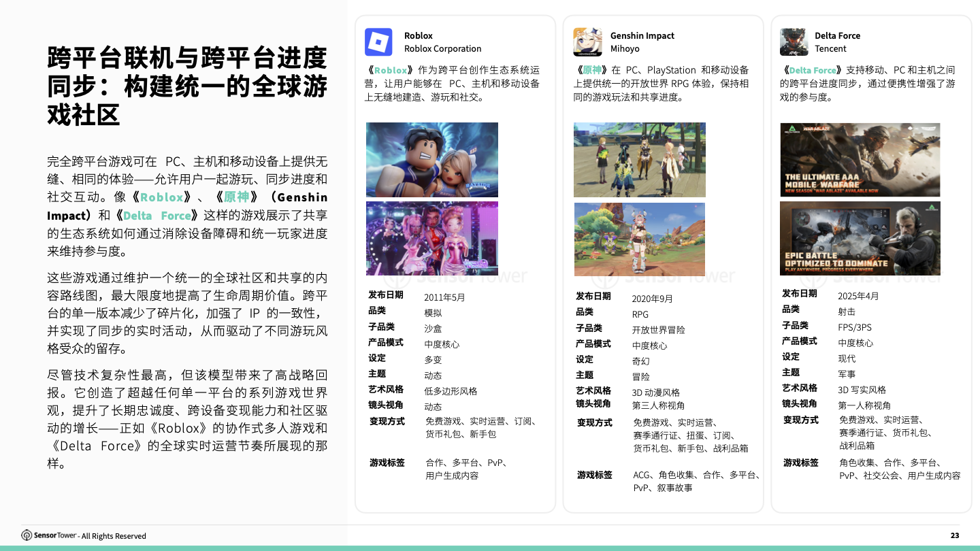Image resolution: width=980 pixels, height=551 pixels.
Task: Click the Sensor Tower logo in footer
Action: point(49,535)
